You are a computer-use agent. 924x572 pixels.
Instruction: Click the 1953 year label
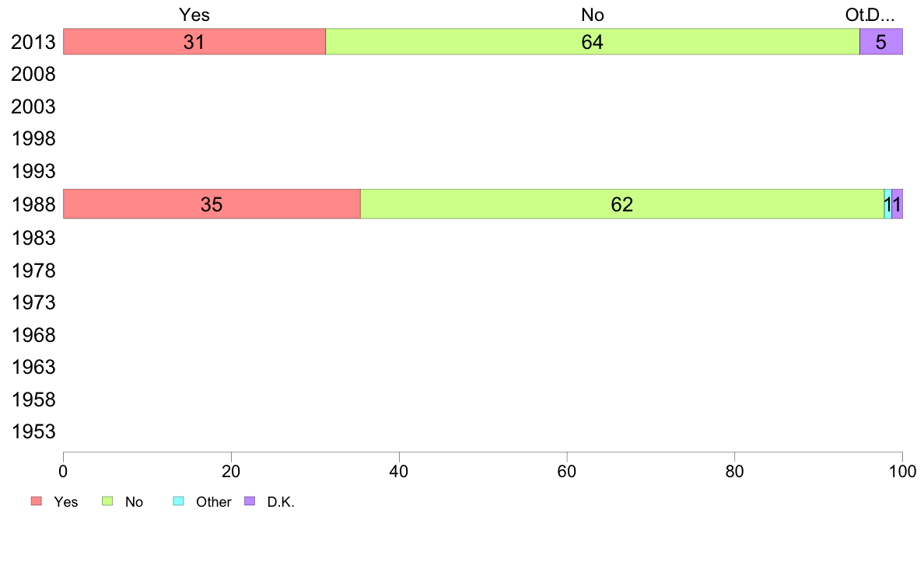click(33, 432)
